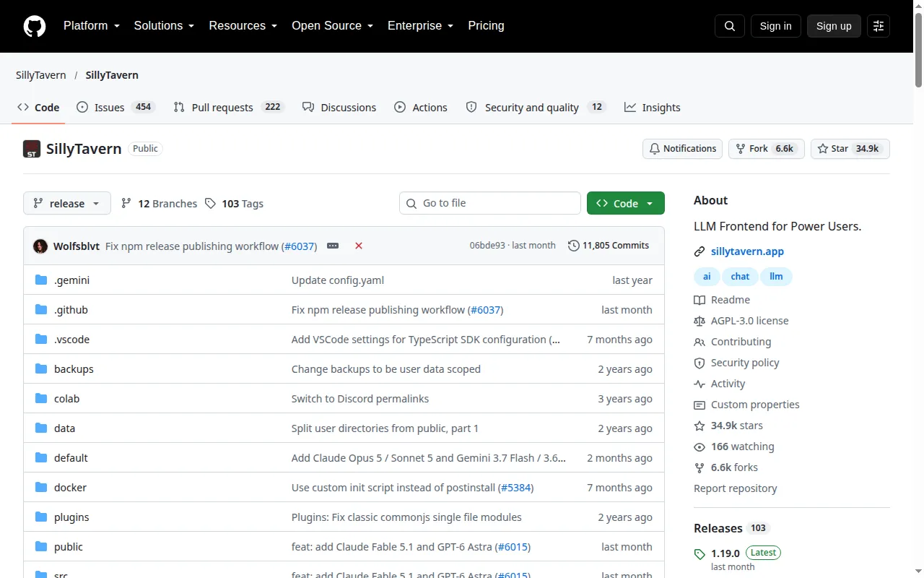The image size is (924, 578).
Task: Expand the Open Source menu
Action: tap(332, 26)
